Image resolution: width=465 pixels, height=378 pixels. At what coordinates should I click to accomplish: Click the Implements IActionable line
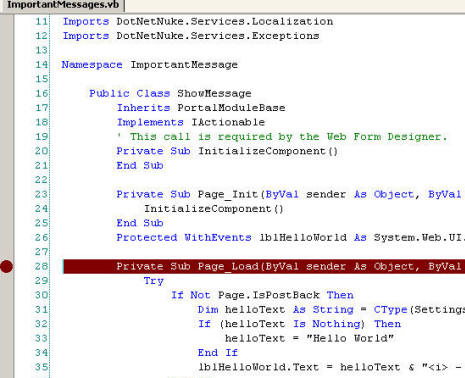point(191,122)
